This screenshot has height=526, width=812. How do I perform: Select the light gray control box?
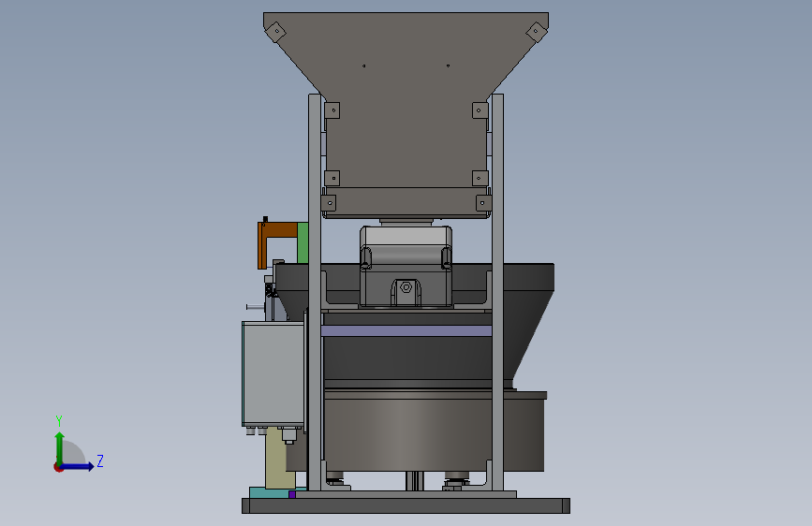(x=273, y=373)
